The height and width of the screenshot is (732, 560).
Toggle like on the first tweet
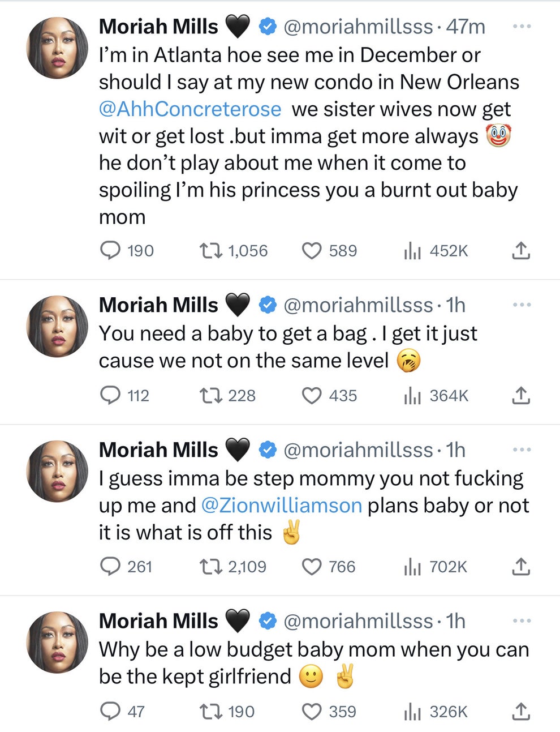click(x=312, y=250)
